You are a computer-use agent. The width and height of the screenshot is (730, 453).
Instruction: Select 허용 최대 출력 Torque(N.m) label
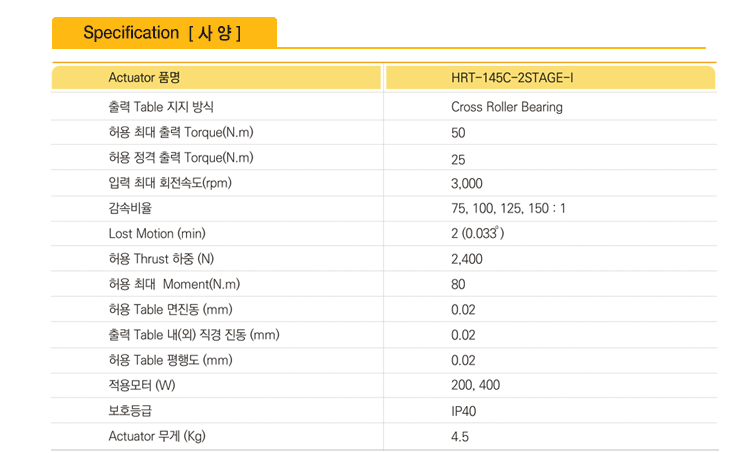coord(181,132)
